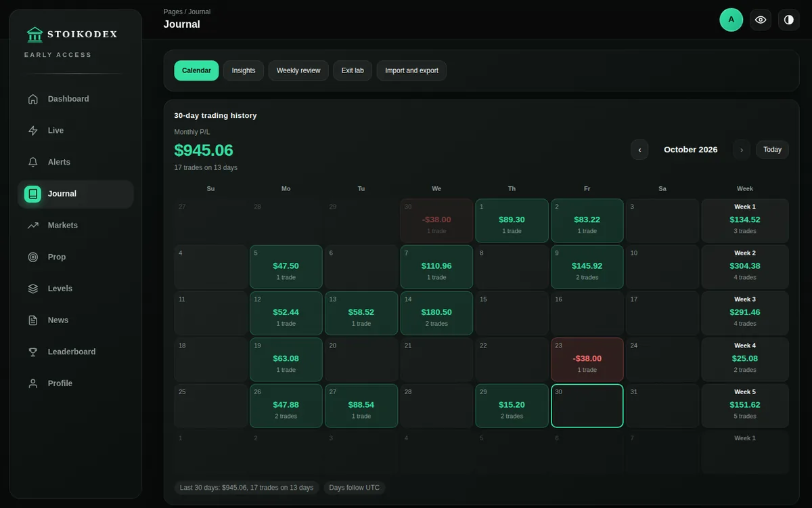Screen dimensions: 812x508
Task: Click the Stoikodex temple logo icon
Action: pyautogui.click(x=35, y=34)
